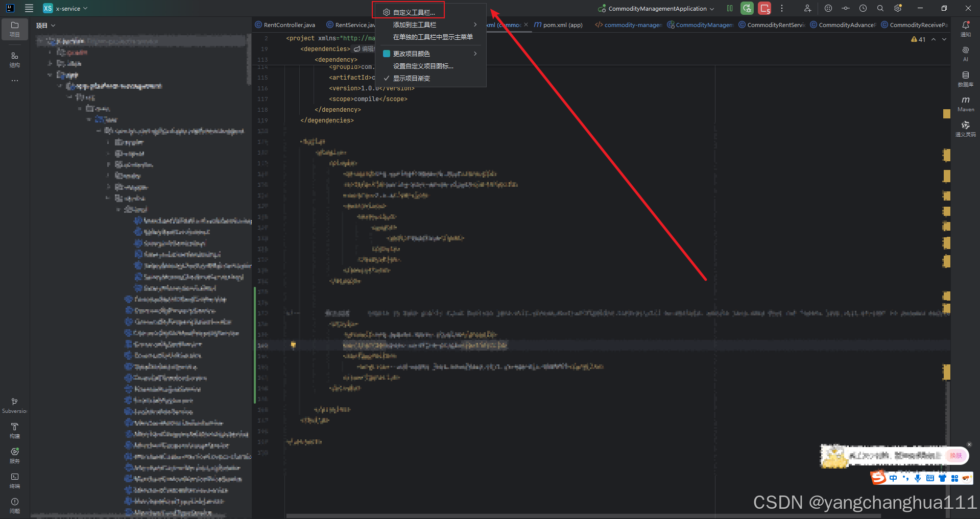Open the 项目 tool window in left sidebar
980x519 pixels.
point(15,29)
